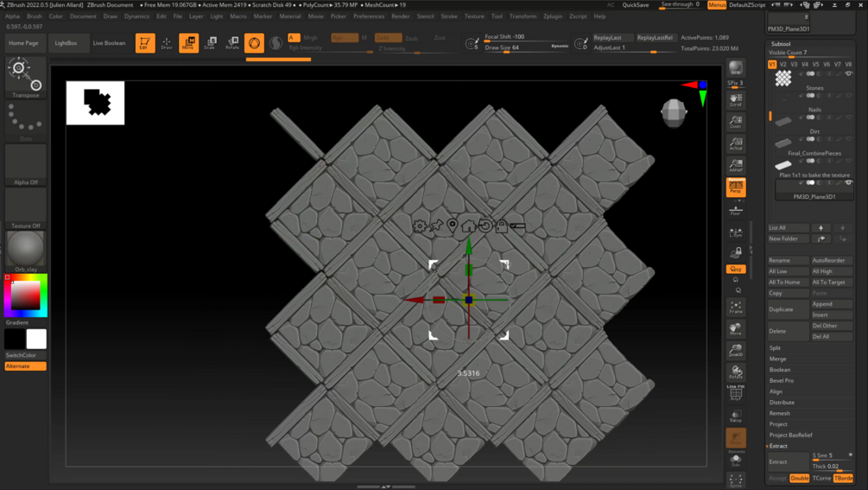Click the Move view icon on right shelf

coord(736,329)
